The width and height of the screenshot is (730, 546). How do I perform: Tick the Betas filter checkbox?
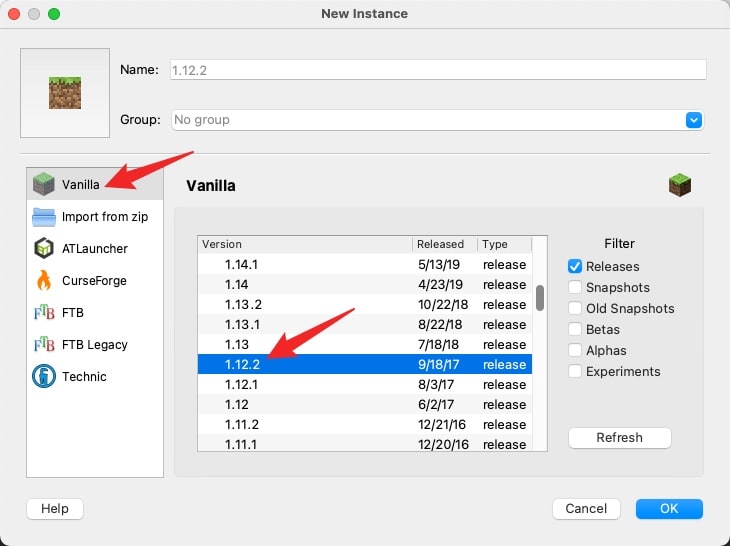[x=575, y=329]
